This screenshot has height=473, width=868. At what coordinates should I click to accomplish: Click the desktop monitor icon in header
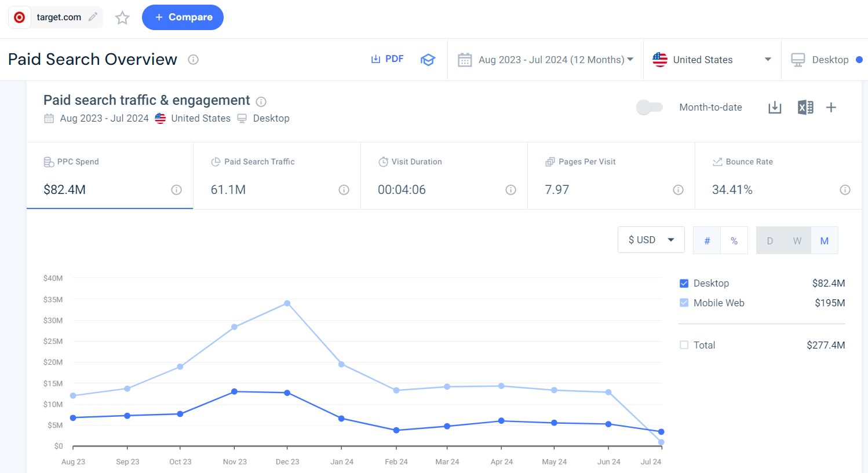tap(798, 60)
